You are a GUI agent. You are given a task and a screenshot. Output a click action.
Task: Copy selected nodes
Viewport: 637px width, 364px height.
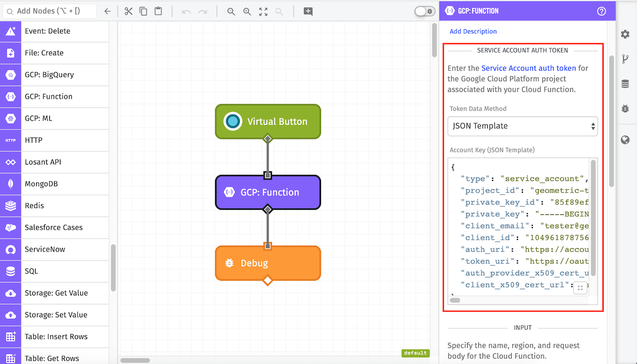[143, 11]
